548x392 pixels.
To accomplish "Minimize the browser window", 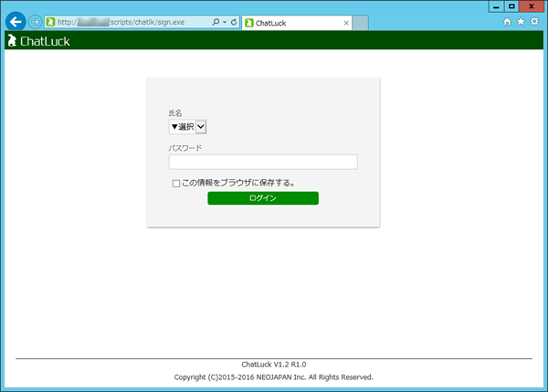I will click(x=496, y=6).
